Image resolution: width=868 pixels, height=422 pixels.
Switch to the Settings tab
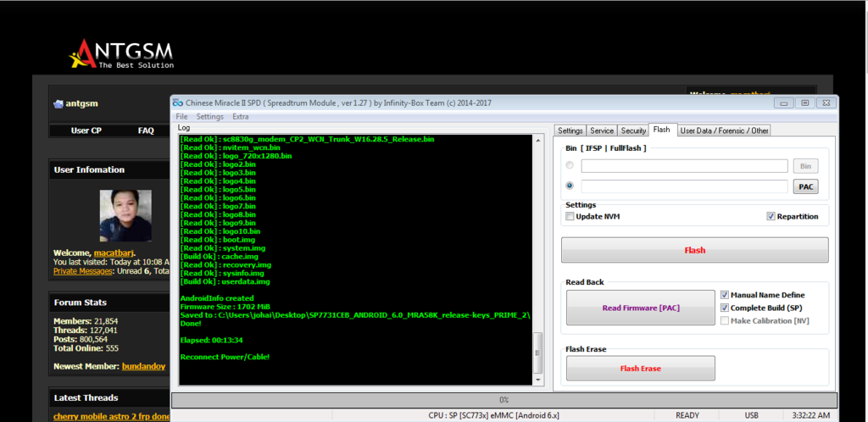[x=570, y=130]
